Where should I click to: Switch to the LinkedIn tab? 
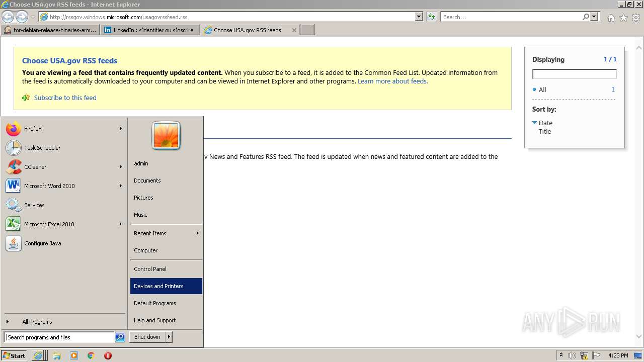[x=150, y=30]
